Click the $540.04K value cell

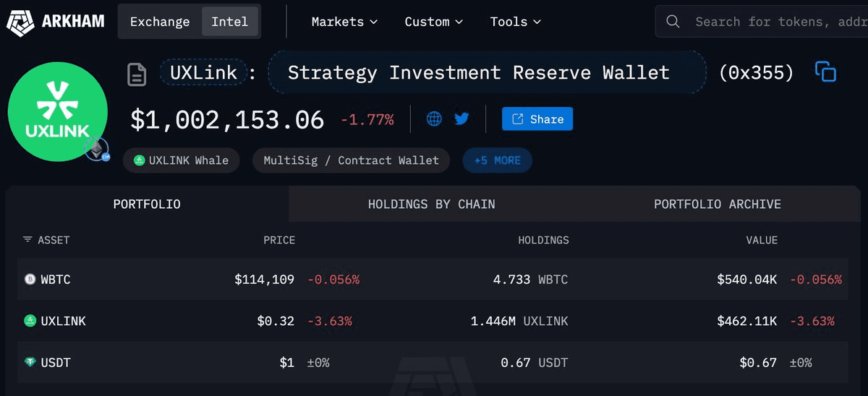746,279
